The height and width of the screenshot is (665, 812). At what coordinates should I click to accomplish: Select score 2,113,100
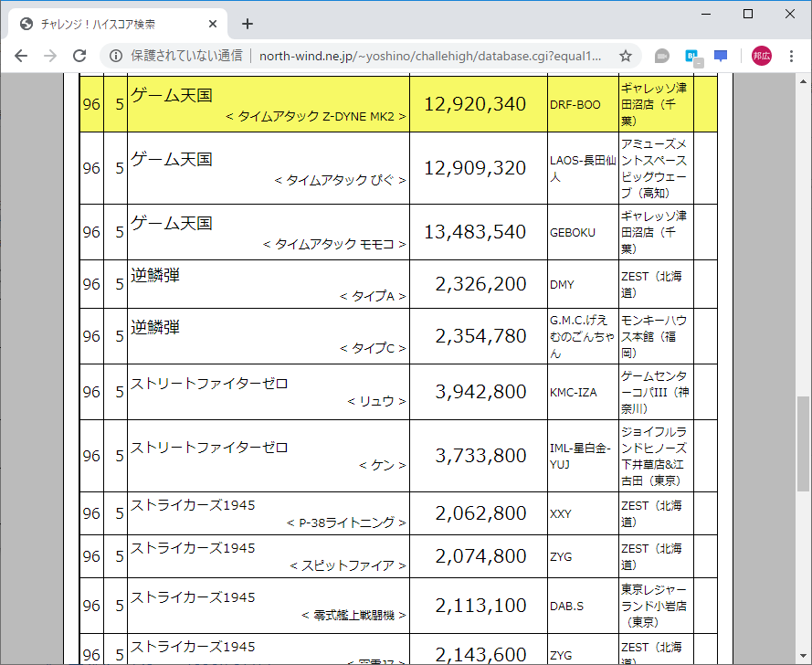480,606
